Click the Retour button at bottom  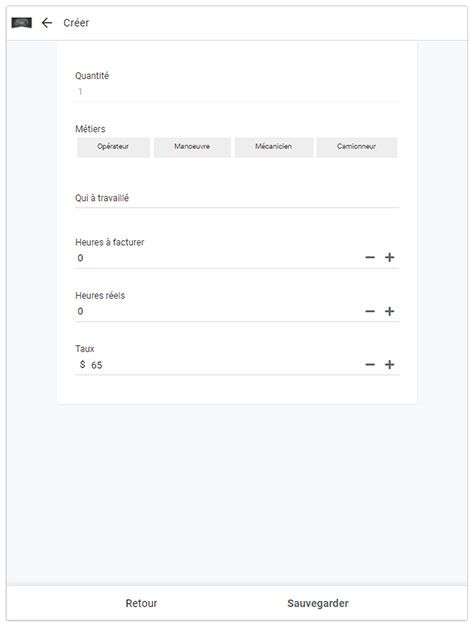point(141,603)
